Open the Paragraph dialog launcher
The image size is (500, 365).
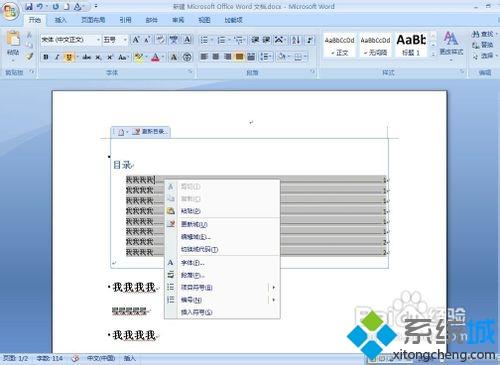point(313,72)
